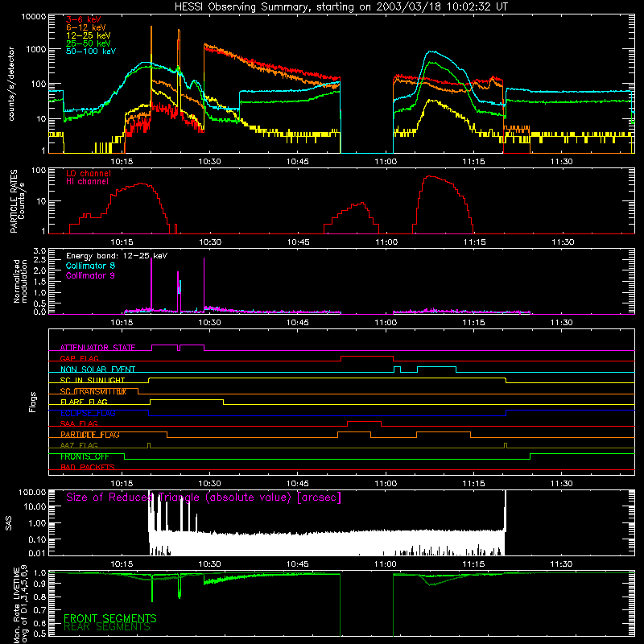Click 11:15 tick under the SAS plot

coord(474,564)
